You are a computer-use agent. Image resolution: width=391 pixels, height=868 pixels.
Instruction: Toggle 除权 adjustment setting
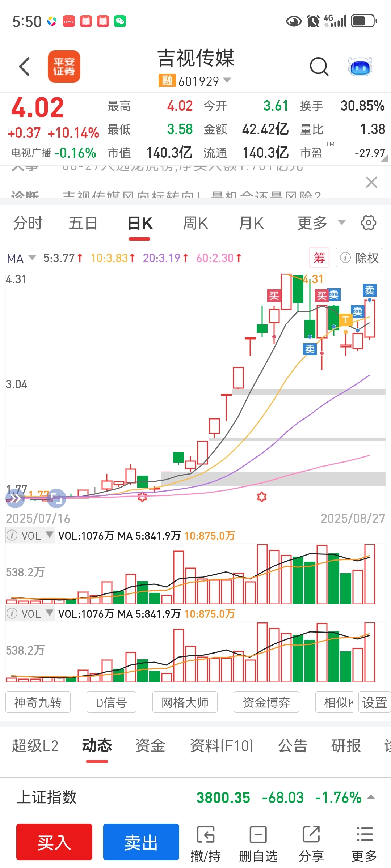pyautogui.click(x=359, y=258)
